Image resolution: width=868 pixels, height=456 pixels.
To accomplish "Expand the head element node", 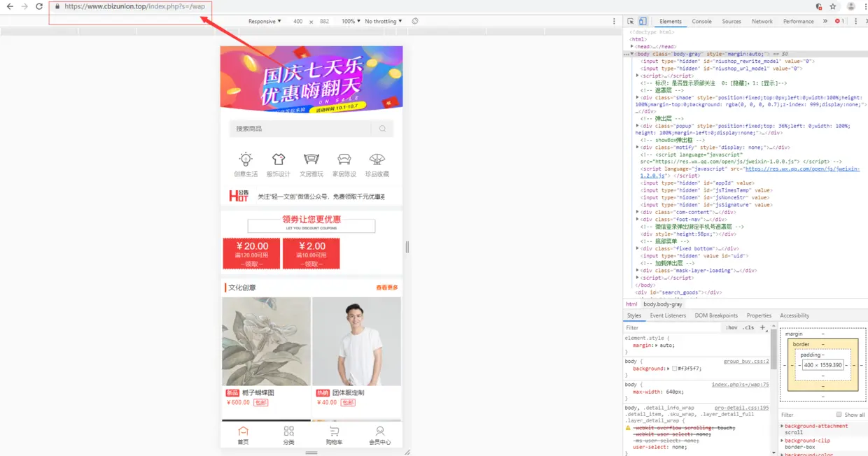I will coord(632,47).
